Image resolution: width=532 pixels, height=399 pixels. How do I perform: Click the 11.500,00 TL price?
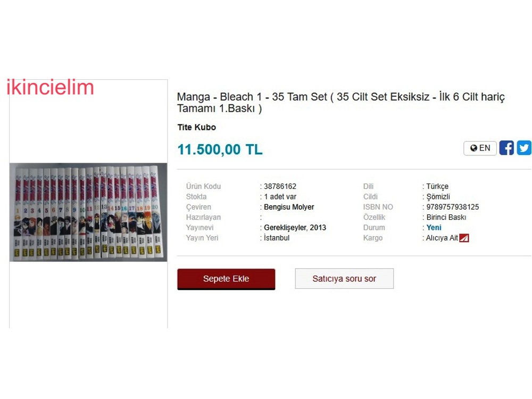220,149
